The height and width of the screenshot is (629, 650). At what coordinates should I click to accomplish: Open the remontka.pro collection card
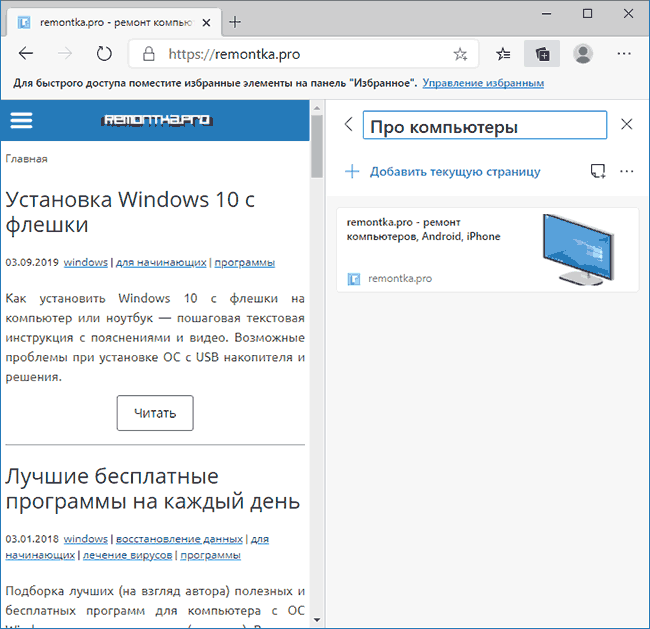pyautogui.click(x=487, y=250)
